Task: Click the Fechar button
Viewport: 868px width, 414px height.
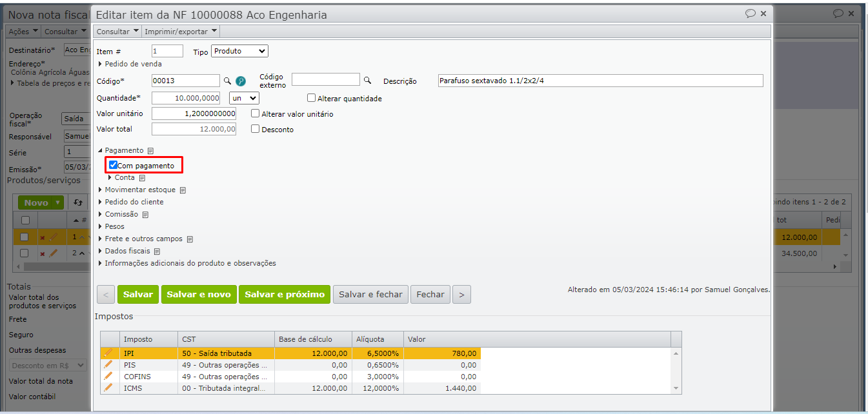Action: (x=430, y=295)
